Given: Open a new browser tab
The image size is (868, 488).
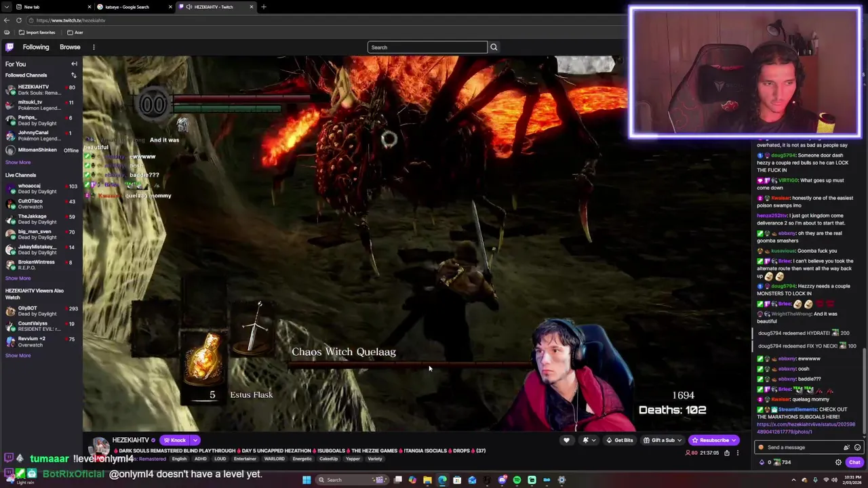Looking at the screenshot, I should coord(263,7).
